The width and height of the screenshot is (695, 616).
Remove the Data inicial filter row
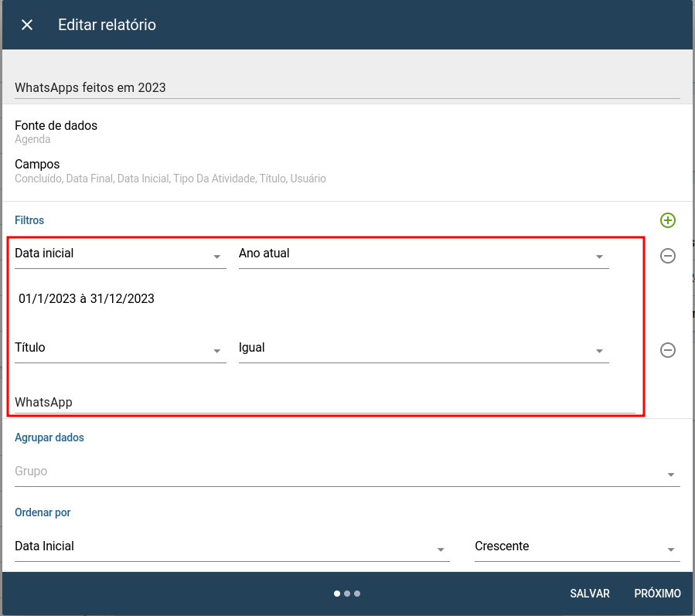[667, 256]
